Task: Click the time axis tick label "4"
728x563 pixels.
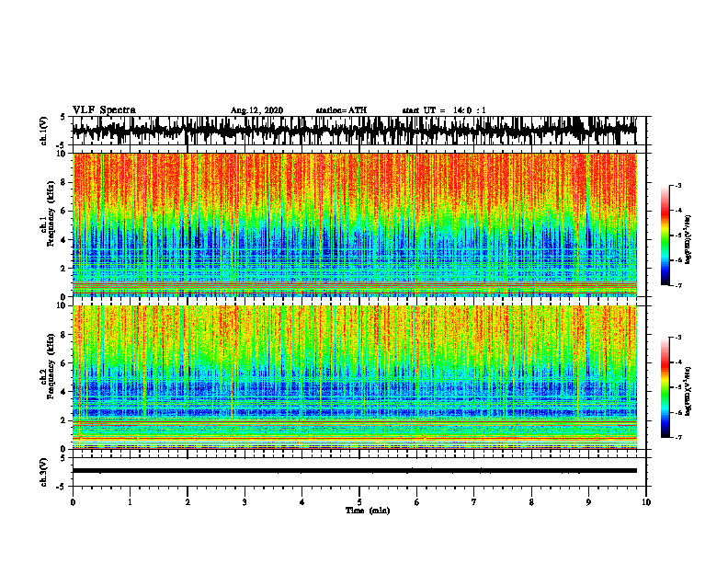Action: (x=302, y=502)
